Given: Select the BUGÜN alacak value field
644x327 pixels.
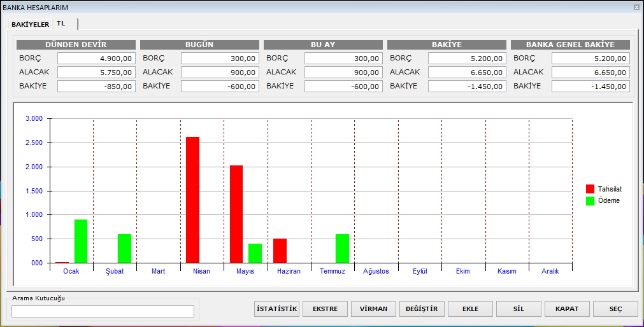Looking at the screenshot, I should (x=220, y=73).
